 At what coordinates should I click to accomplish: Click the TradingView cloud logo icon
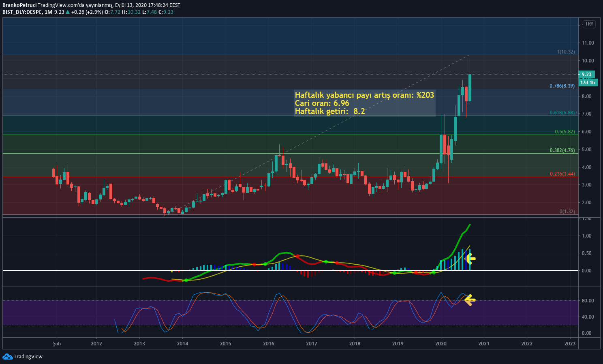(x=7, y=356)
